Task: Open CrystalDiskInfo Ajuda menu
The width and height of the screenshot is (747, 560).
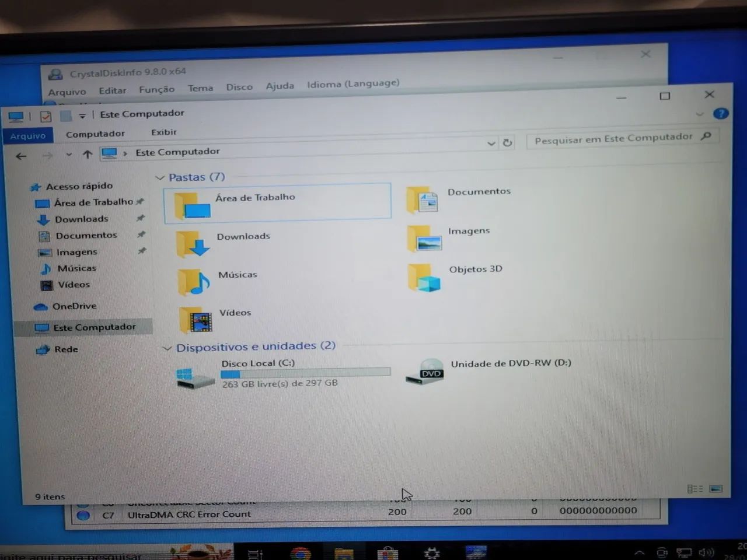Action: tap(280, 86)
